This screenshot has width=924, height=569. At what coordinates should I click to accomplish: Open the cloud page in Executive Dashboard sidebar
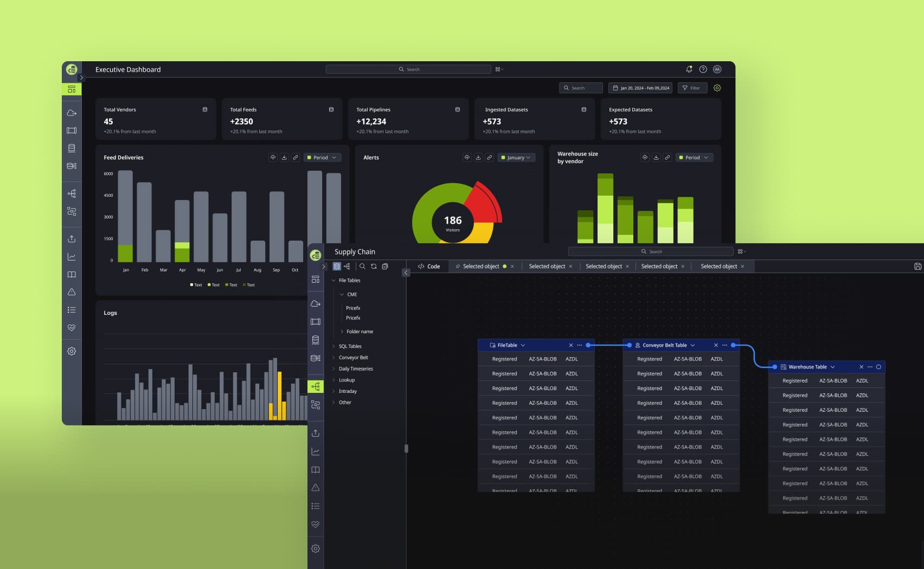pyautogui.click(x=72, y=113)
